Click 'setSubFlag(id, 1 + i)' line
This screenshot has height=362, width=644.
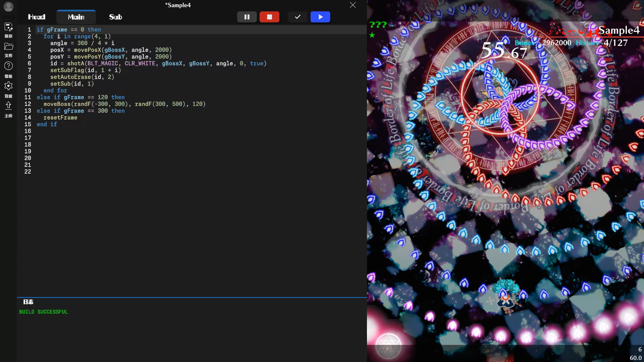coord(86,70)
